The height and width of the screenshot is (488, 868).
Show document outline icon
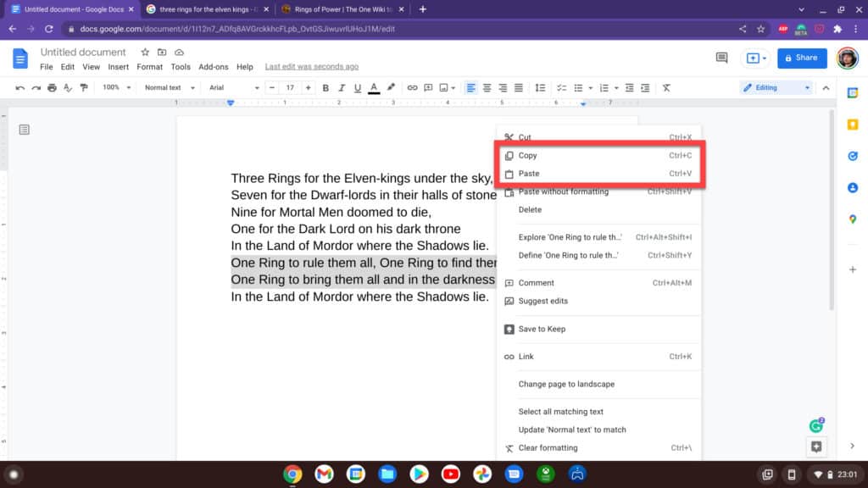[24, 130]
